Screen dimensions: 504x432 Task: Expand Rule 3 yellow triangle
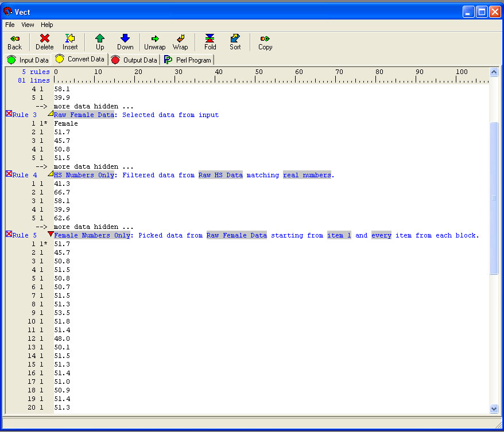51,114
